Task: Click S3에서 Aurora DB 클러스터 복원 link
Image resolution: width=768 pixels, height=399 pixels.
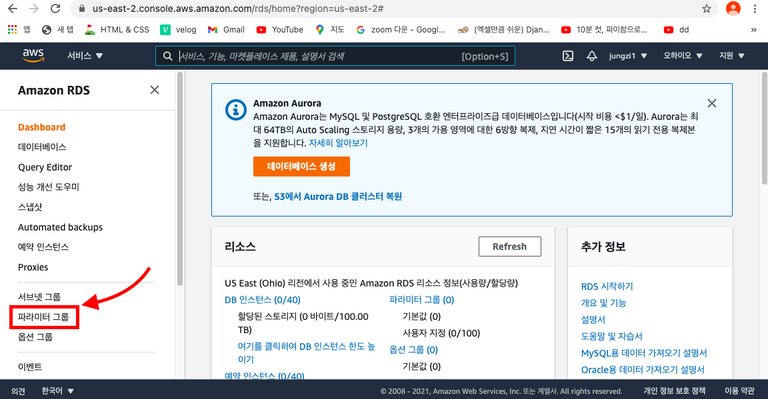Action: pyautogui.click(x=338, y=196)
